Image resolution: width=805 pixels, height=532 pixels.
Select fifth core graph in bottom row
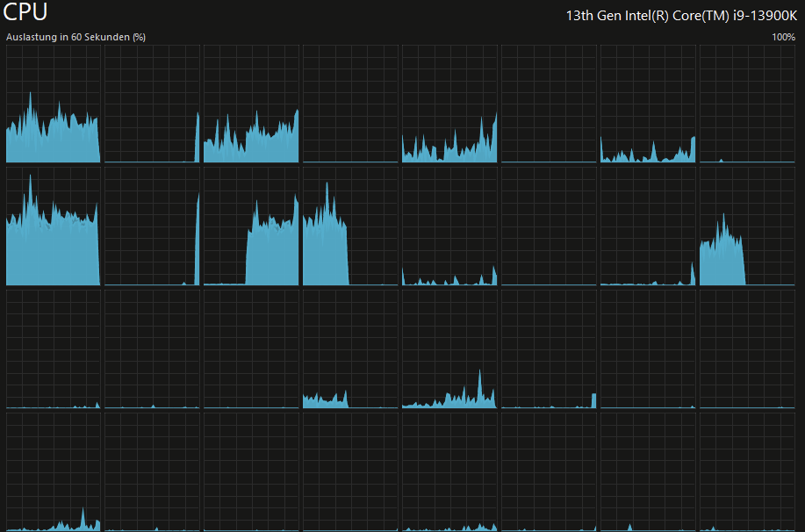click(449, 472)
